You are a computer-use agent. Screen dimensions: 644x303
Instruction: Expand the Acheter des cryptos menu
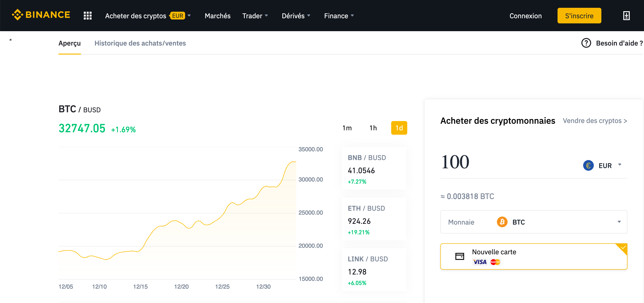click(x=148, y=16)
